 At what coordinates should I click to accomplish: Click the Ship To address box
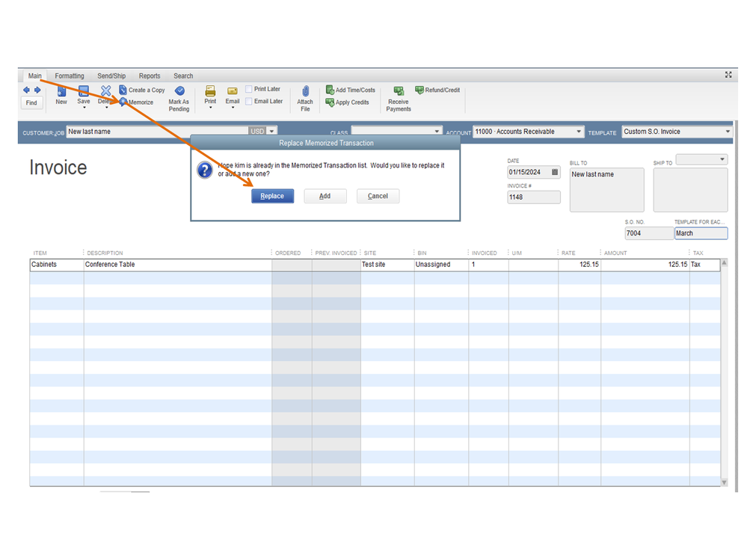tap(690, 189)
